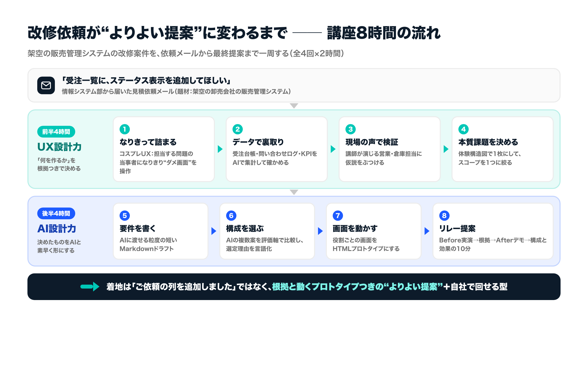Click the blue arrow between steps 7 and 8
Image resolution: width=588 pixels, height=372 pixels.
[427, 231]
